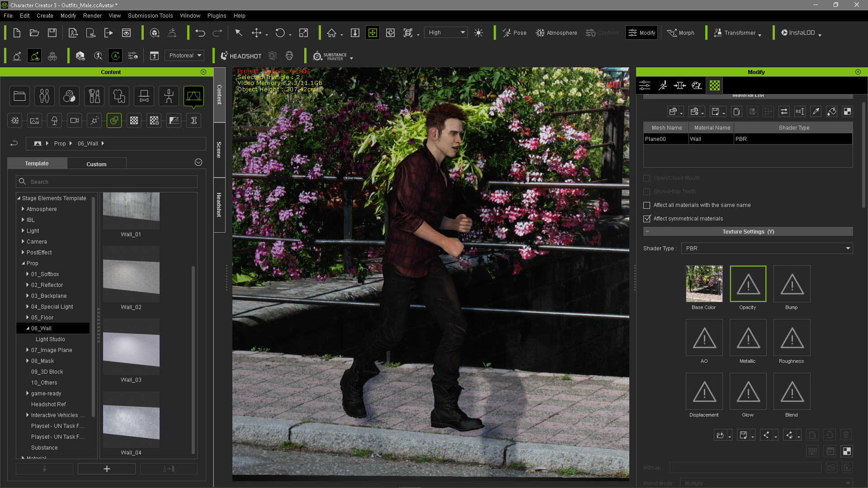Collapse the 06_Wall tree node

coord(28,328)
